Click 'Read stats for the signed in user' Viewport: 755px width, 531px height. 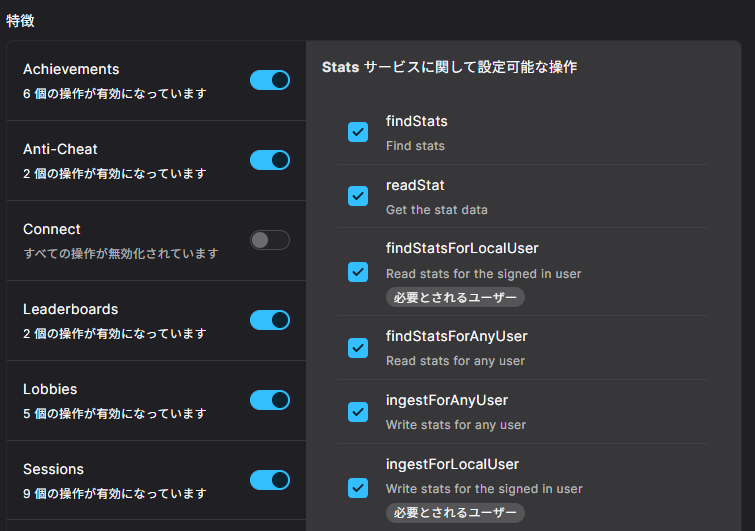pyautogui.click(x=483, y=274)
